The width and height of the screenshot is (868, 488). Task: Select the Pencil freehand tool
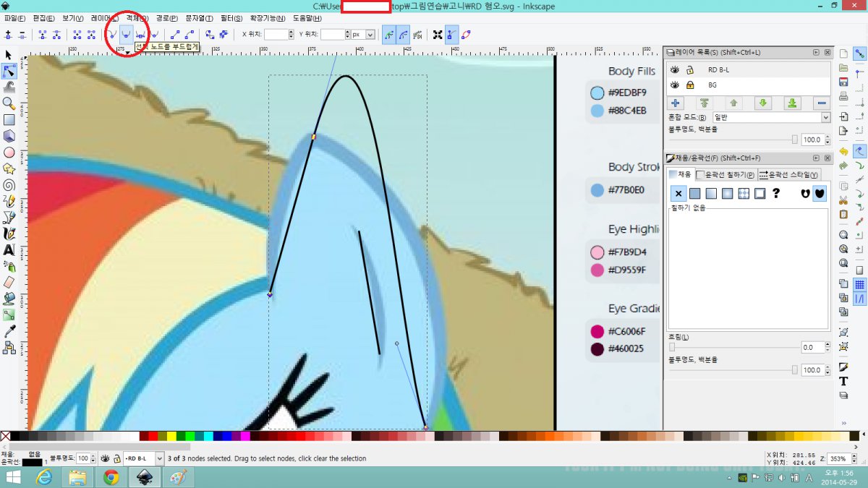click(9, 201)
